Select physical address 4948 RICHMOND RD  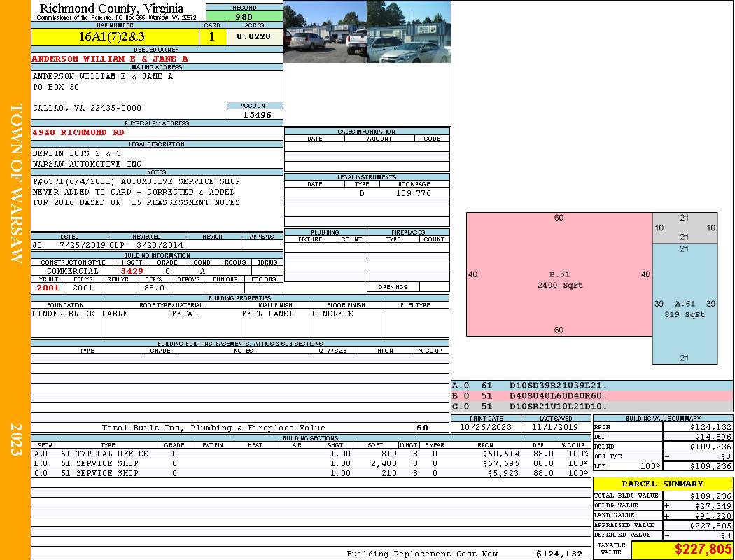(78, 132)
